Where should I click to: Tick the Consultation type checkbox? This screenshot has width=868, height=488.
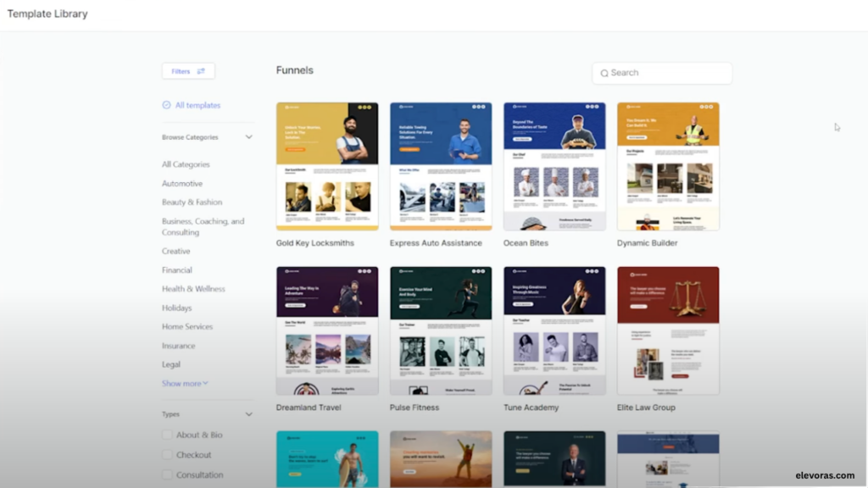167,474
